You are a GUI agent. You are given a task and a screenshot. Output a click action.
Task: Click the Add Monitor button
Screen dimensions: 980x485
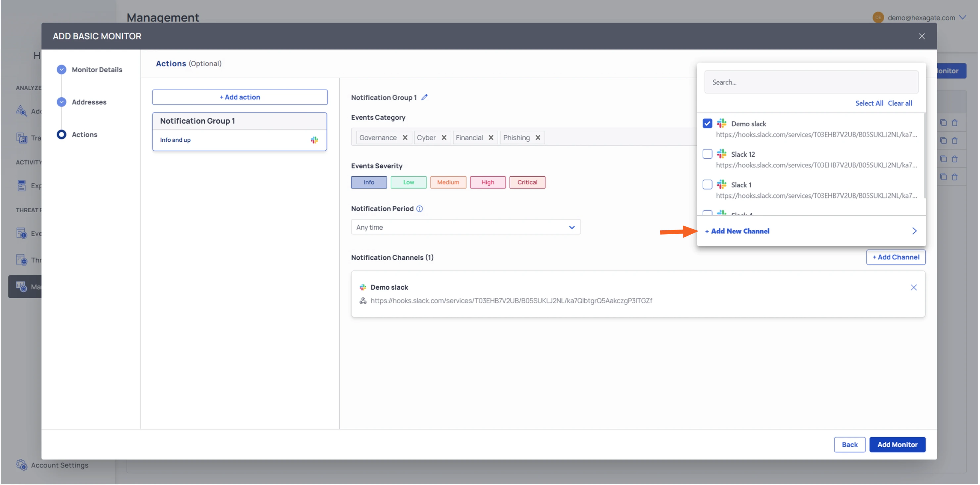[897, 444]
